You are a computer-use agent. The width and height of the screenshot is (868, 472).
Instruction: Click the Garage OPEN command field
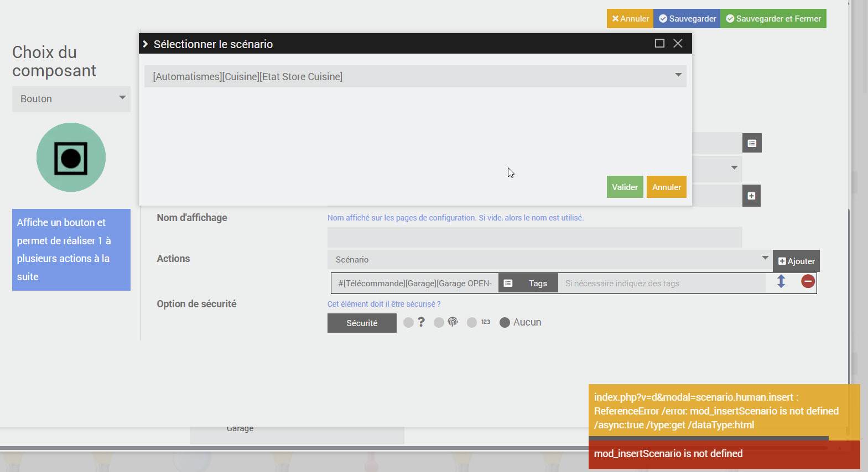[x=415, y=284]
